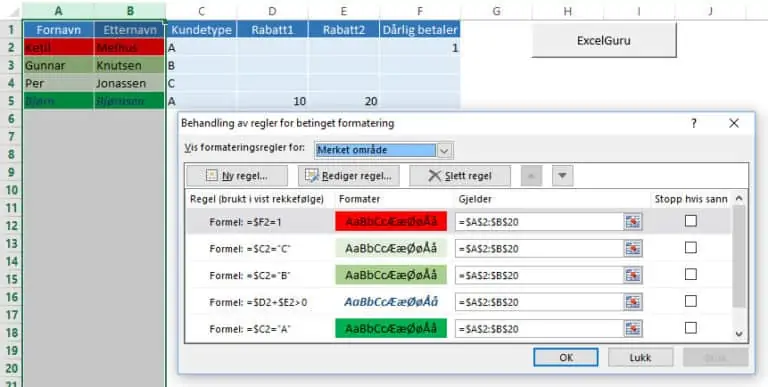Viewport: 768px width, 387px height.
Task: Select row 10 header
Action: pos(11,190)
